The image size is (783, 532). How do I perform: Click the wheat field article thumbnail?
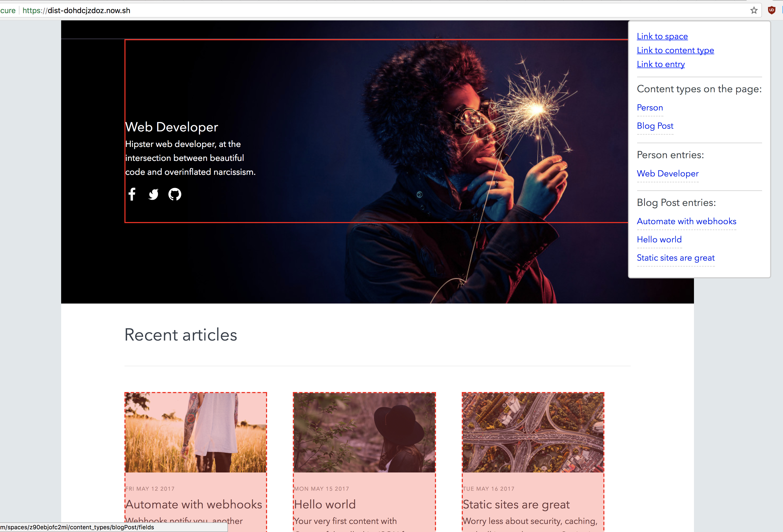195,433
